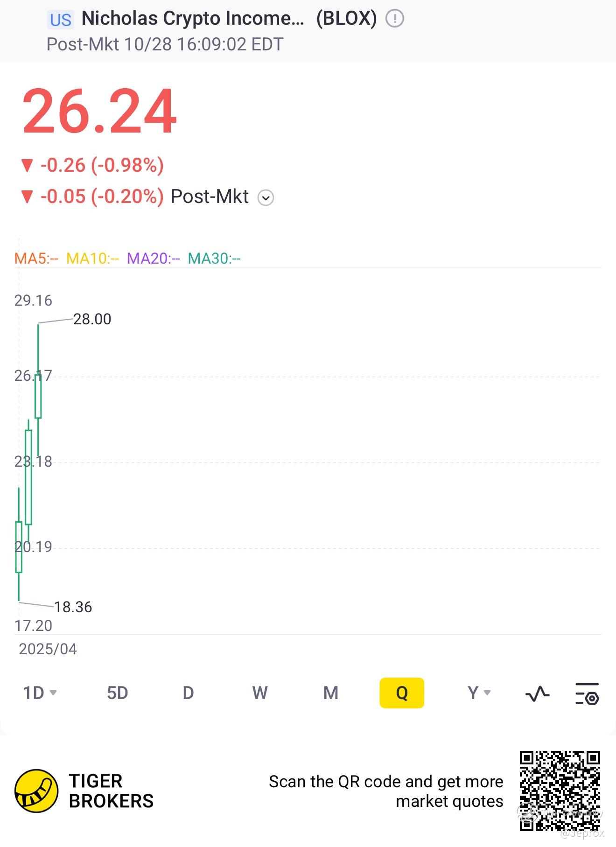The height and width of the screenshot is (847, 616).
Task: Tap the MA10 indicator label
Action: click(92, 258)
